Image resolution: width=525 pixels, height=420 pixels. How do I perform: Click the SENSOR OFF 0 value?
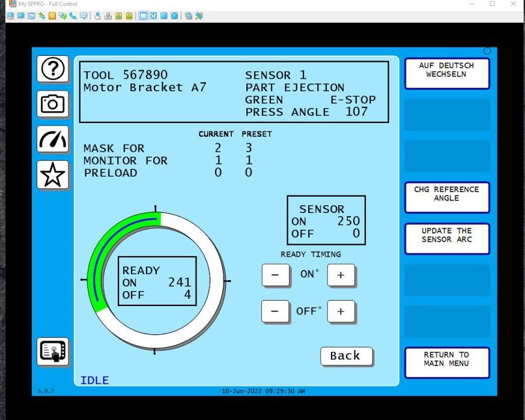tap(357, 233)
